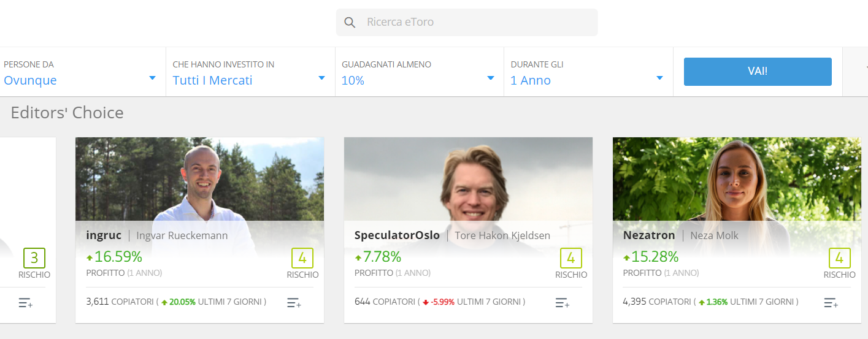Viewport: 868px width, 339px height.
Task: Click SpeculatorOslo risk score 4 badge
Action: tap(571, 258)
